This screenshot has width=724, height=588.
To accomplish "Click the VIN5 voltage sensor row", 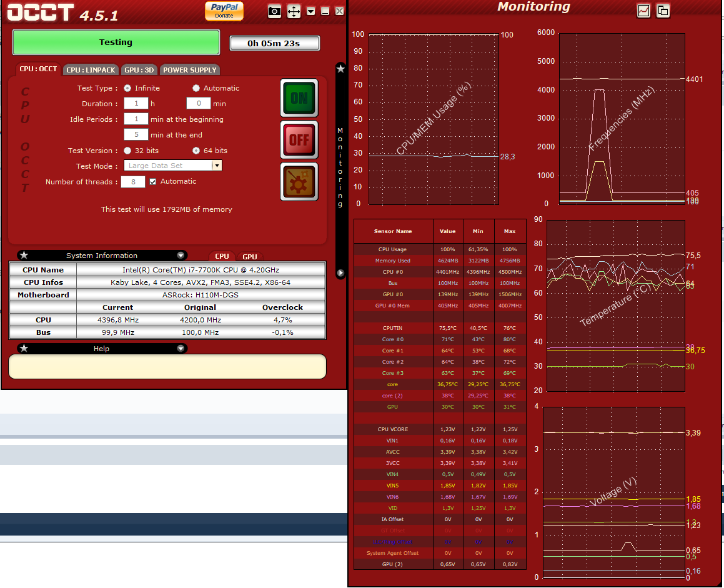I will 440,486.
